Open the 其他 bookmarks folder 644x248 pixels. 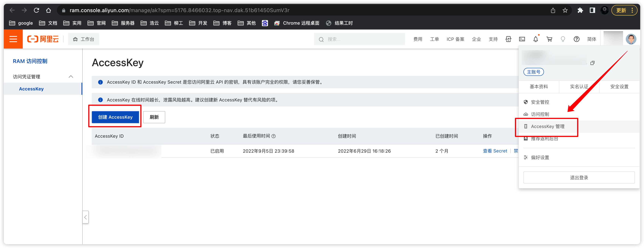point(247,23)
